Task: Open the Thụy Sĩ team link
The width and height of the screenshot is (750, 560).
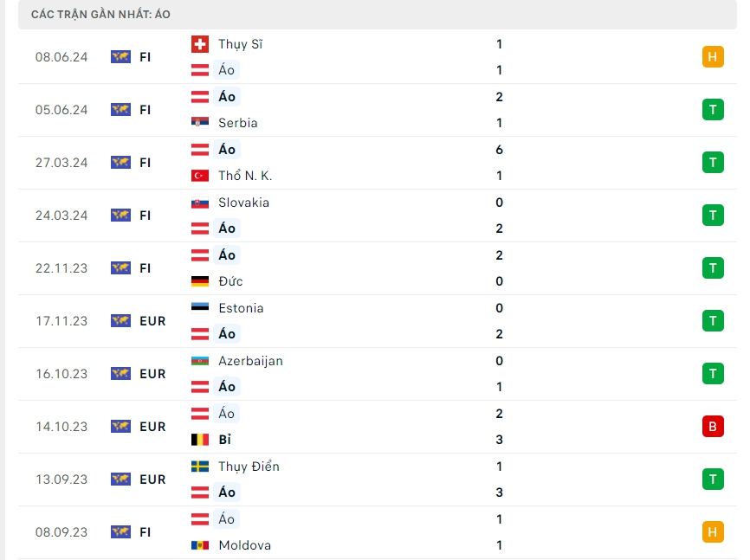Action: (240, 44)
